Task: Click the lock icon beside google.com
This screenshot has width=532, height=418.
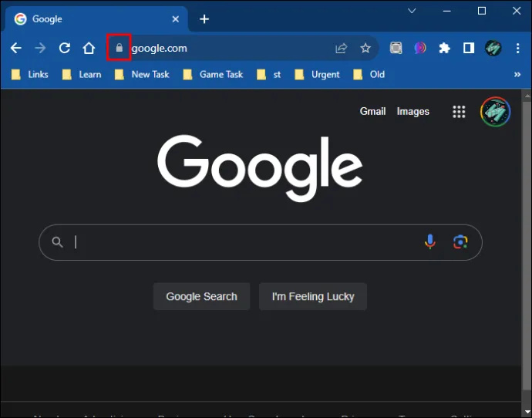Action: (119, 48)
